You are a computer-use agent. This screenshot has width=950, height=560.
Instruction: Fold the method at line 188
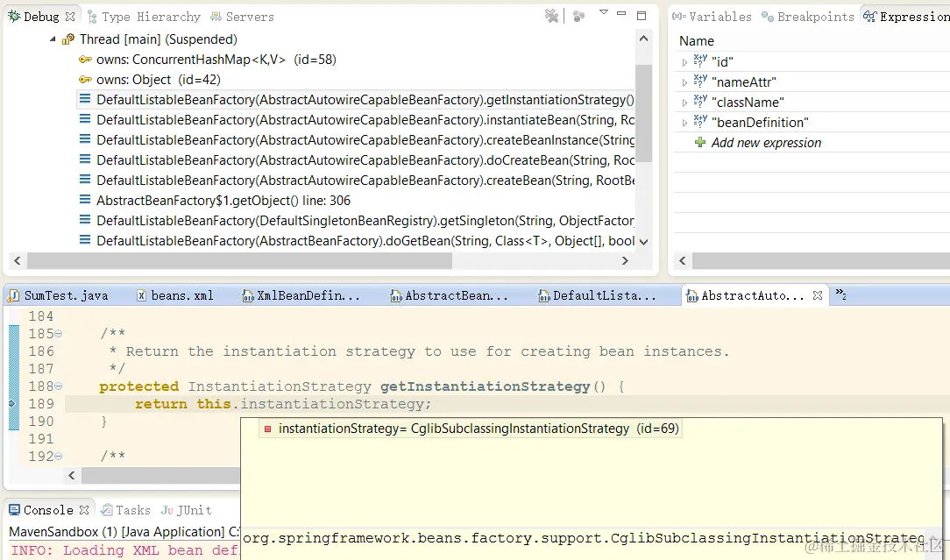point(58,386)
